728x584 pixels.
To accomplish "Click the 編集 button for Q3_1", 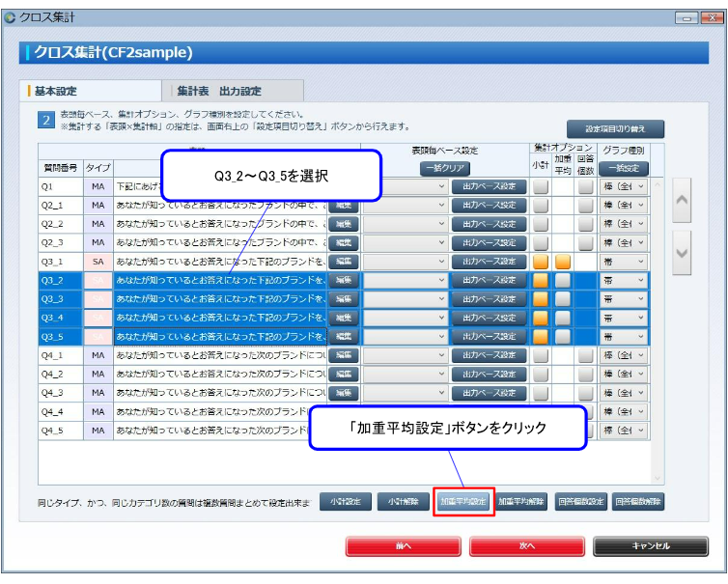I will (x=344, y=262).
